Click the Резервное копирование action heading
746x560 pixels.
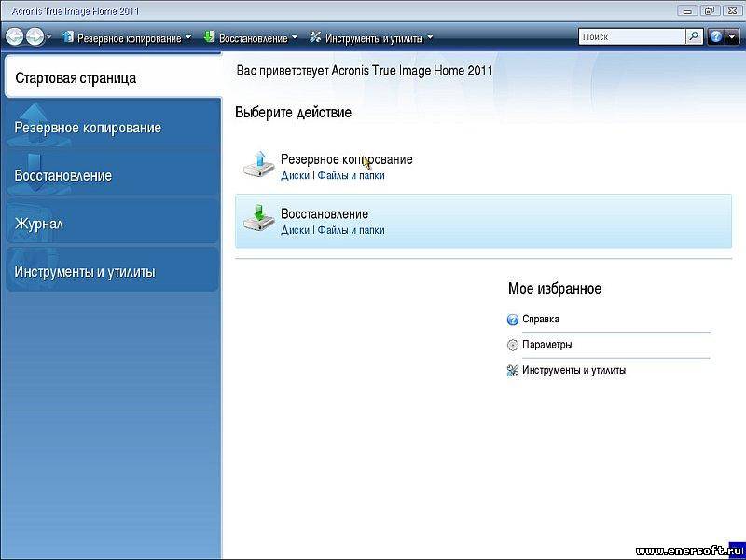click(x=346, y=159)
